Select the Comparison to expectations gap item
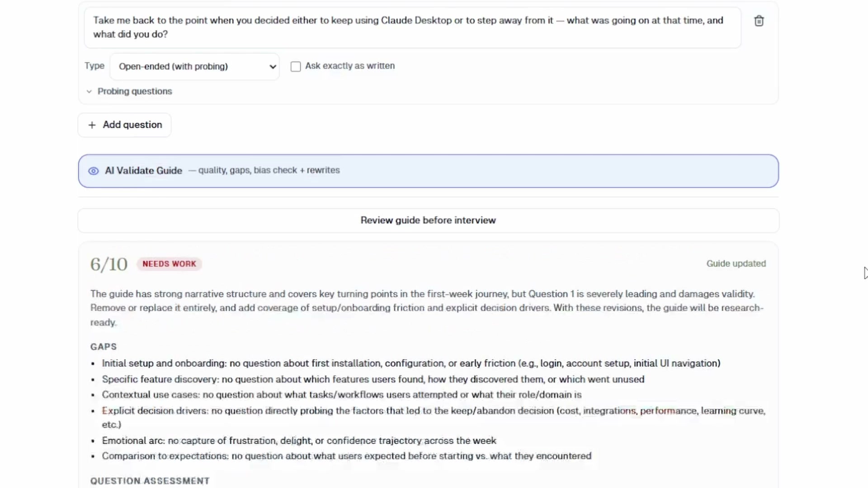The height and width of the screenshot is (488, 868). pyautogui.click(x=346, y=456)
